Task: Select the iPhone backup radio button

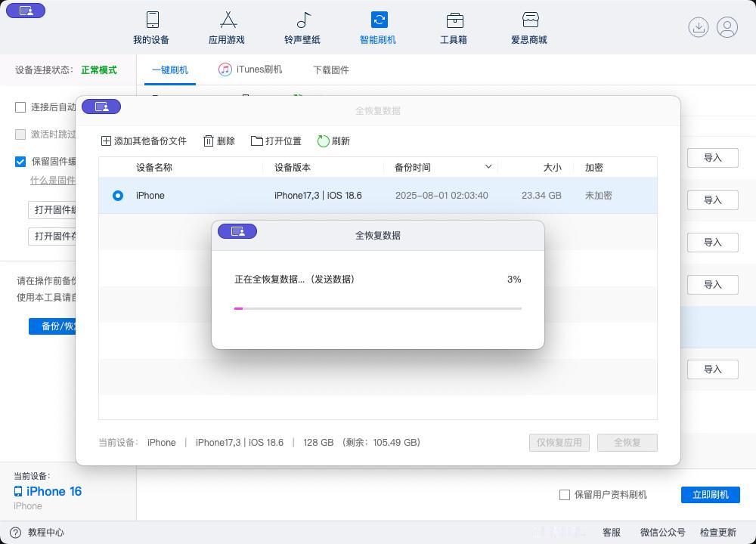Action: 118,196
